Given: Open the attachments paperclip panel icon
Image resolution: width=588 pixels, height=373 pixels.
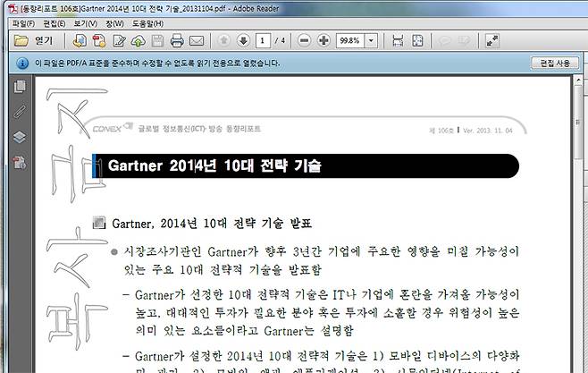Looking at the screenshot, I should point(20,112).
